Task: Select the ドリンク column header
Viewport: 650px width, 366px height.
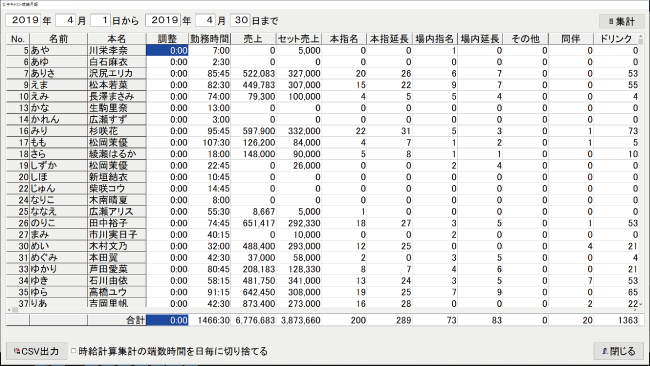Action: click(616, 39)
